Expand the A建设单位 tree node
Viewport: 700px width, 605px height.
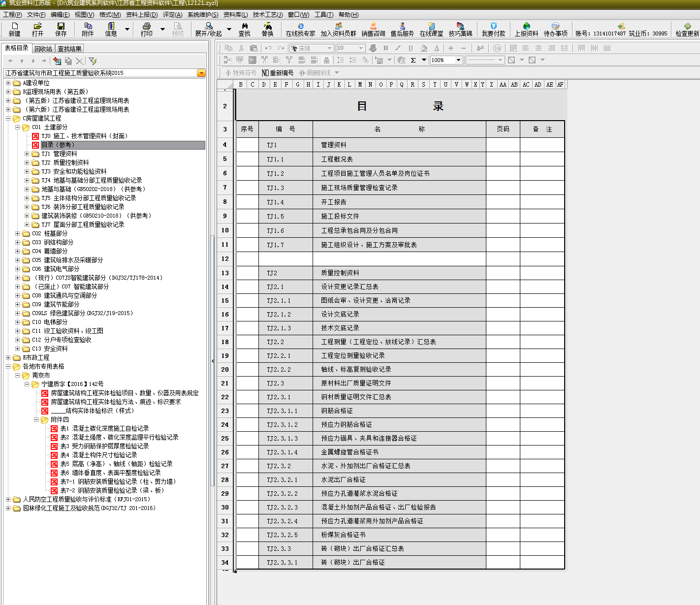(x=8, y=83)
